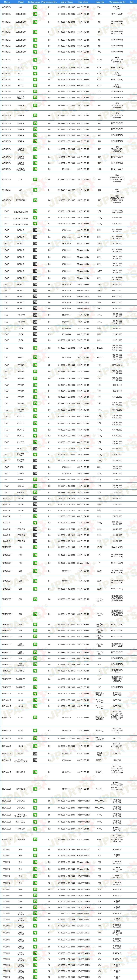Click the Model column header

pos(20,2)
